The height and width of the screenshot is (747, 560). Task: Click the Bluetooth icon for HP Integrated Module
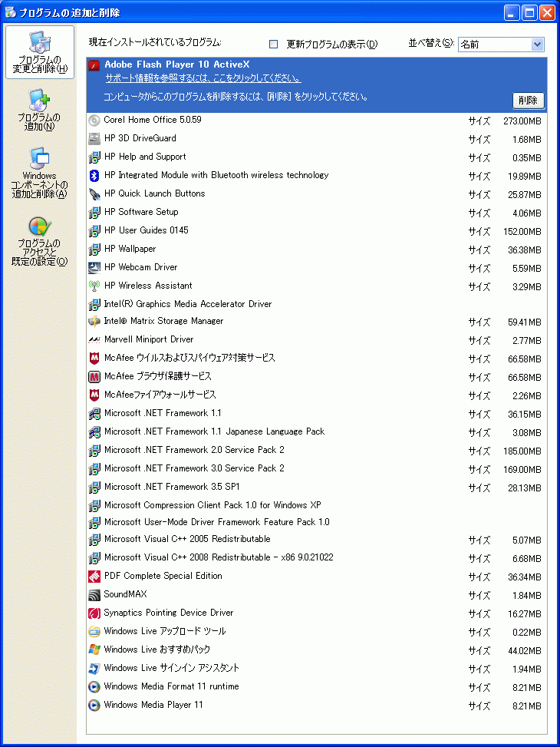click(x=94, y=175)
